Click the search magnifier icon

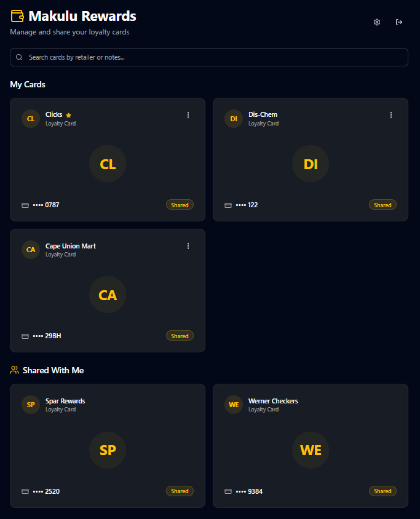coord(19,57)
